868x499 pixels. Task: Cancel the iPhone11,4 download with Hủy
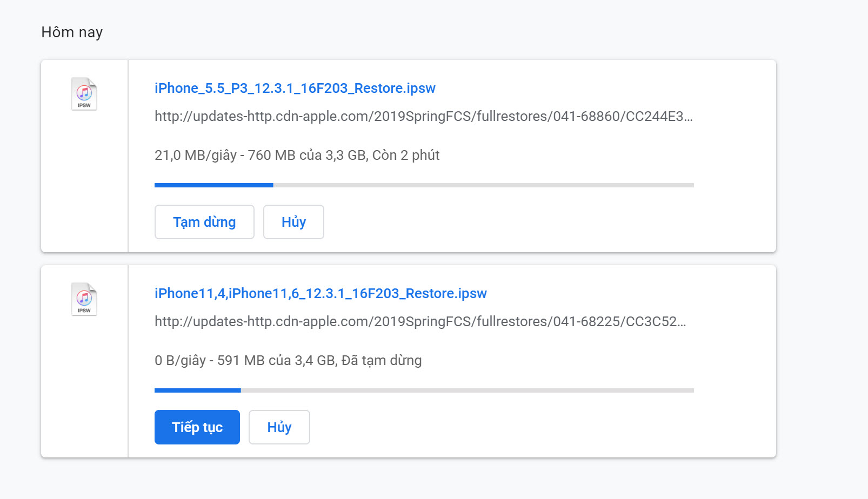click(x=279, y=427)
